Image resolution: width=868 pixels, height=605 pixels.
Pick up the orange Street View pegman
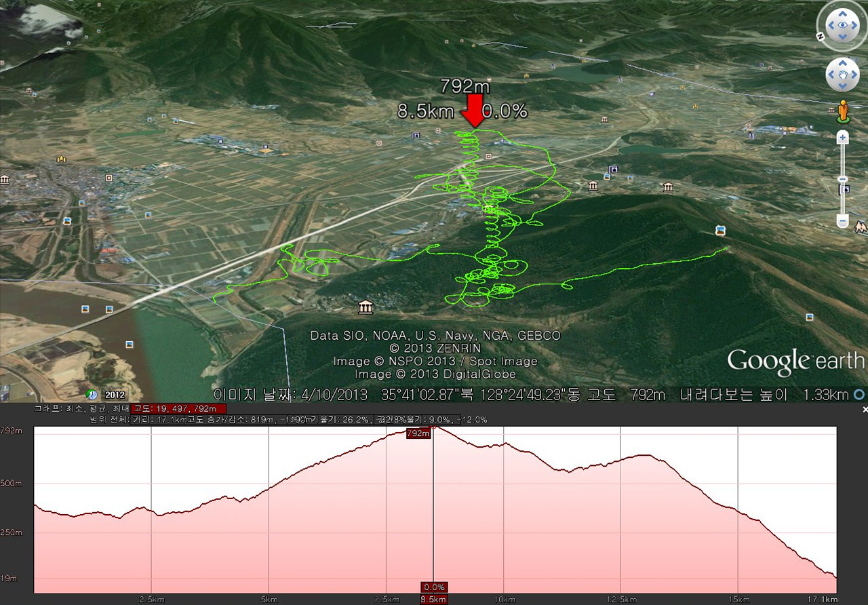(843, 112)
